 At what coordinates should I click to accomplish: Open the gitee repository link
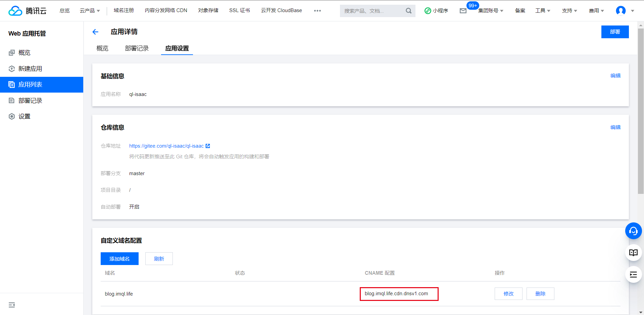pyautogui.click(x=166, y=146)
